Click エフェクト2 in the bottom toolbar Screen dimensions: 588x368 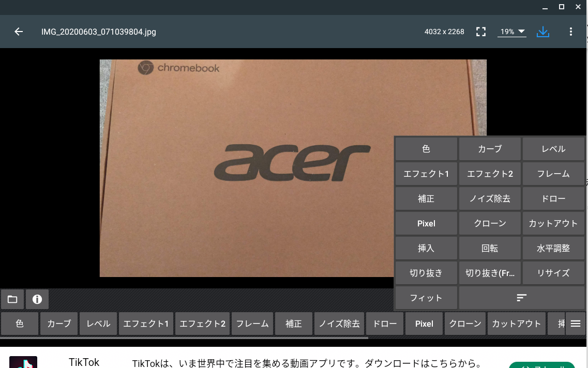(x=202, y=324)
